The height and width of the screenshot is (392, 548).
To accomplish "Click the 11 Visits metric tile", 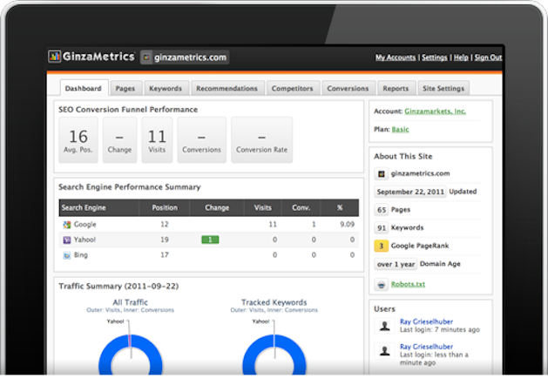I will (157, 139).
